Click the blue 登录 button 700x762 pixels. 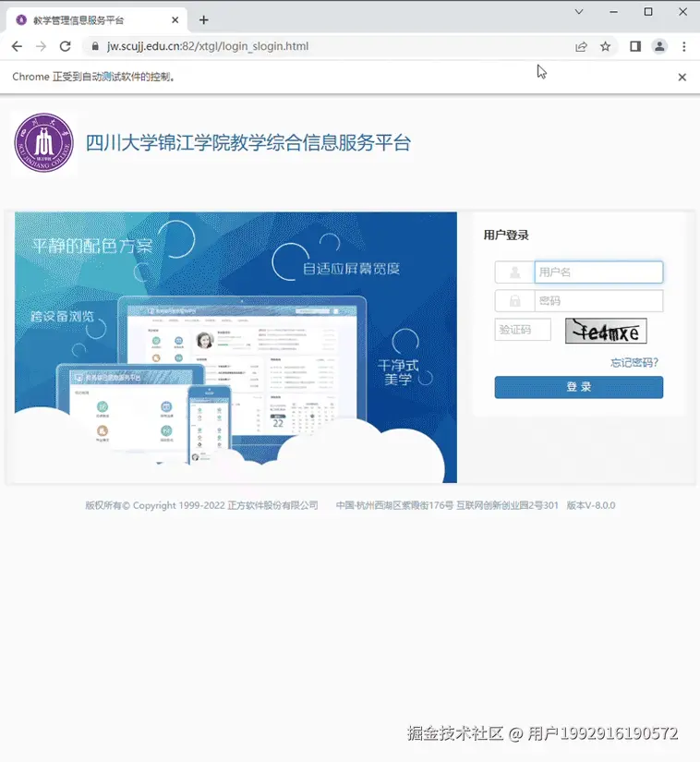point(578,387)
